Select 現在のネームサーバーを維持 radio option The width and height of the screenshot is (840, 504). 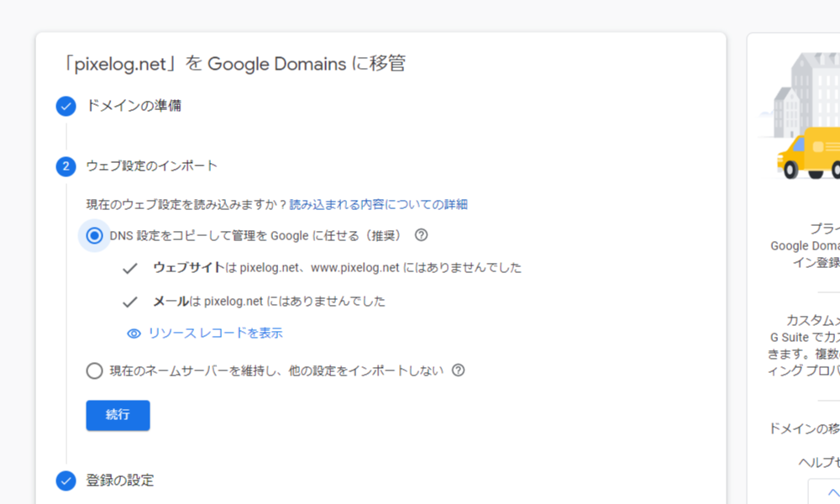(x=94, y=370)
